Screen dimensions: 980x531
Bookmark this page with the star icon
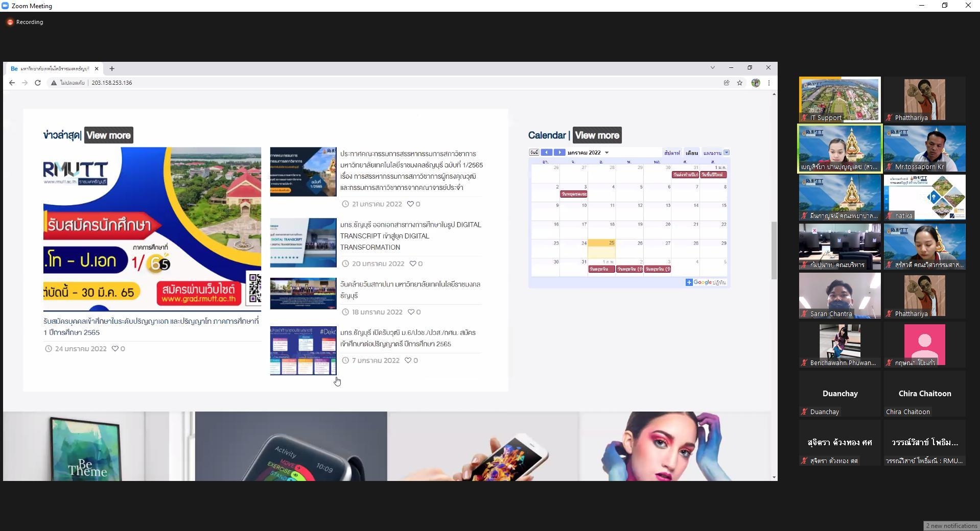(x=739, y=83)
